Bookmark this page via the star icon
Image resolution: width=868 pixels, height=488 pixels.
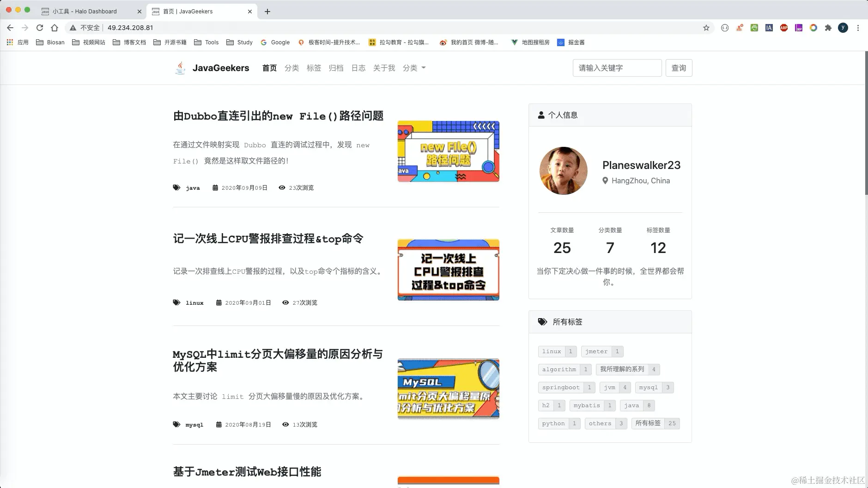pyautogui.click(x=706, y=28)
